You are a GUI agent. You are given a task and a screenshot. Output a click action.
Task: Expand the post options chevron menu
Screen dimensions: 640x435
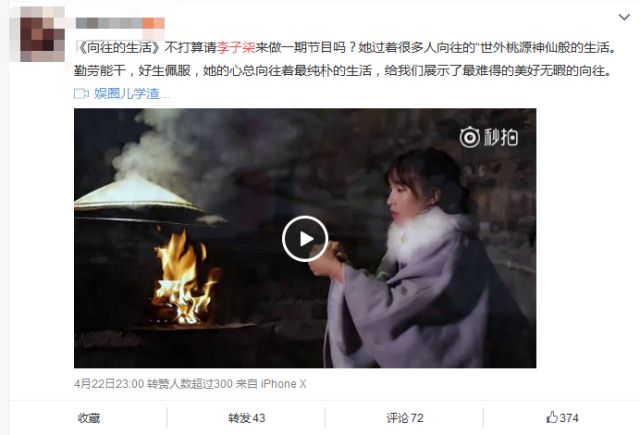click(x=624, y=17)
